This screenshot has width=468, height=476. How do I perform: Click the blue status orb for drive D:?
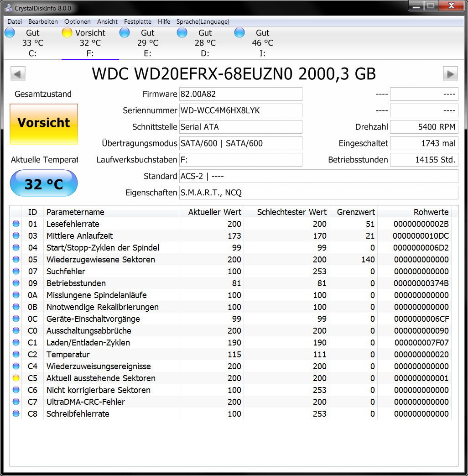click(x=182, y=32)
